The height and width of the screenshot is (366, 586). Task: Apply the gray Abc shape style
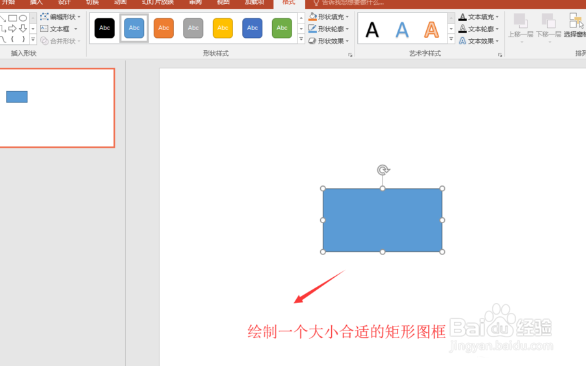click(193, 28)
